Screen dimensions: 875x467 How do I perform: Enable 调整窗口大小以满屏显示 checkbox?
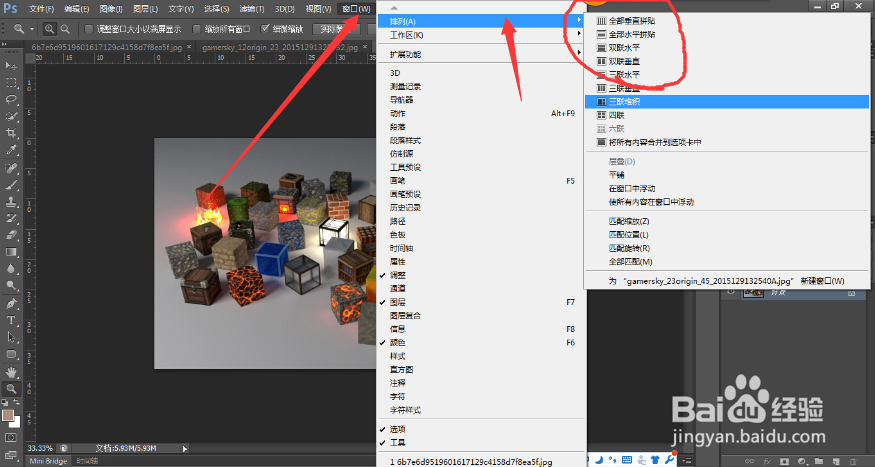pos(88,28)
